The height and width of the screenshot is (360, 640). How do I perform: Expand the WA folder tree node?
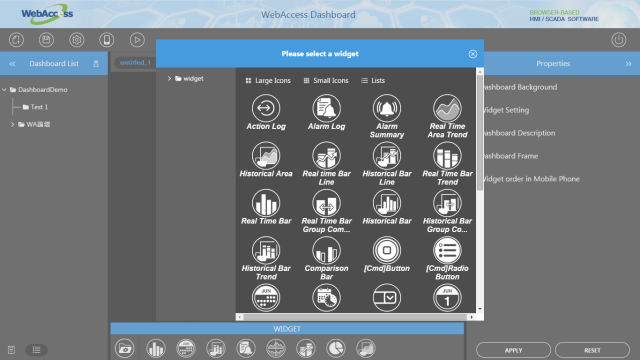click(12, 124)
